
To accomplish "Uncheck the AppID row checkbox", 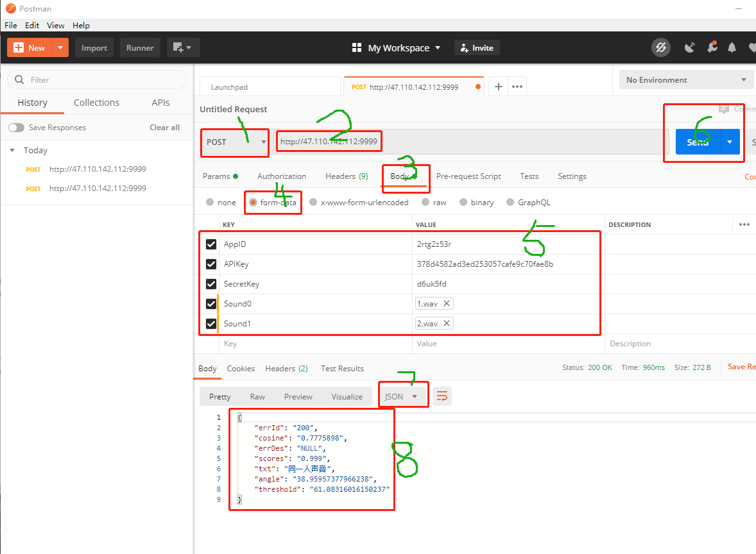I will point(211,244).
